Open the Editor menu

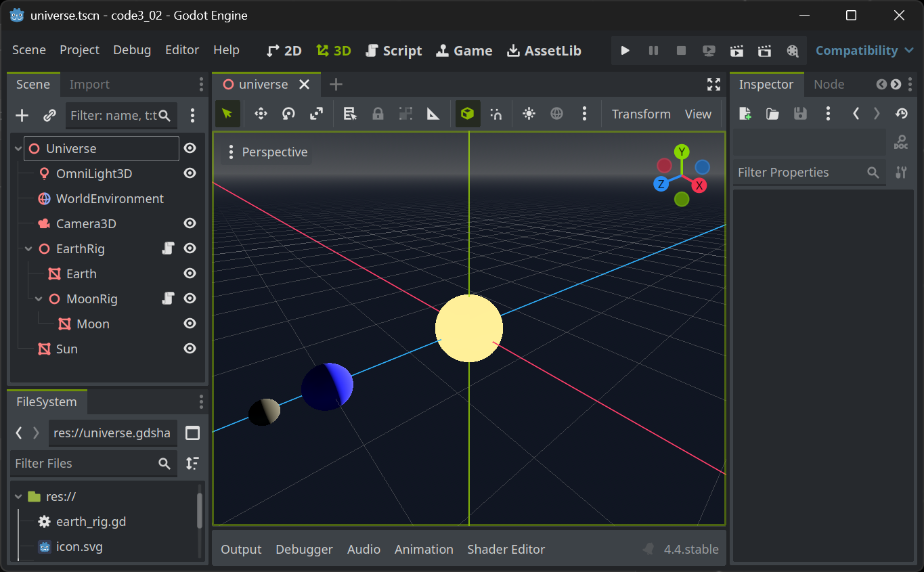[182, 50]
